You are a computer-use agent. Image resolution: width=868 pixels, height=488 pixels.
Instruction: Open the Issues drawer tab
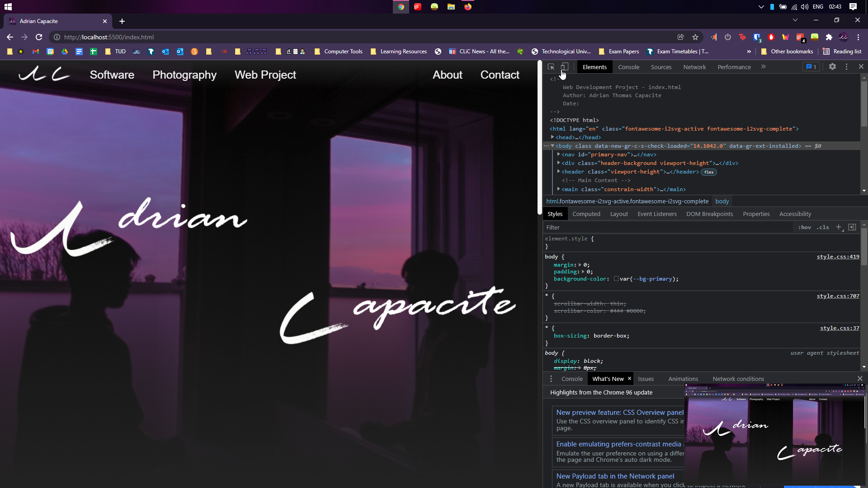pyautogui.click(x=646, y=378)
